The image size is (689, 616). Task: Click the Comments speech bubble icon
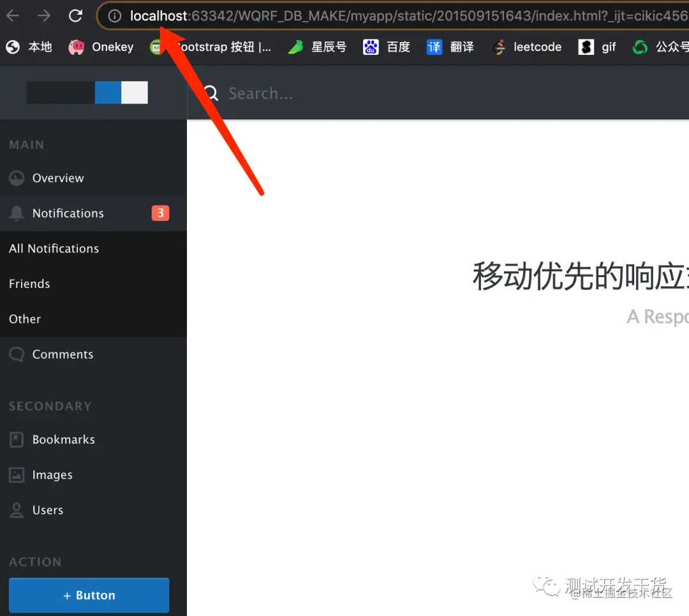point(16,354)
